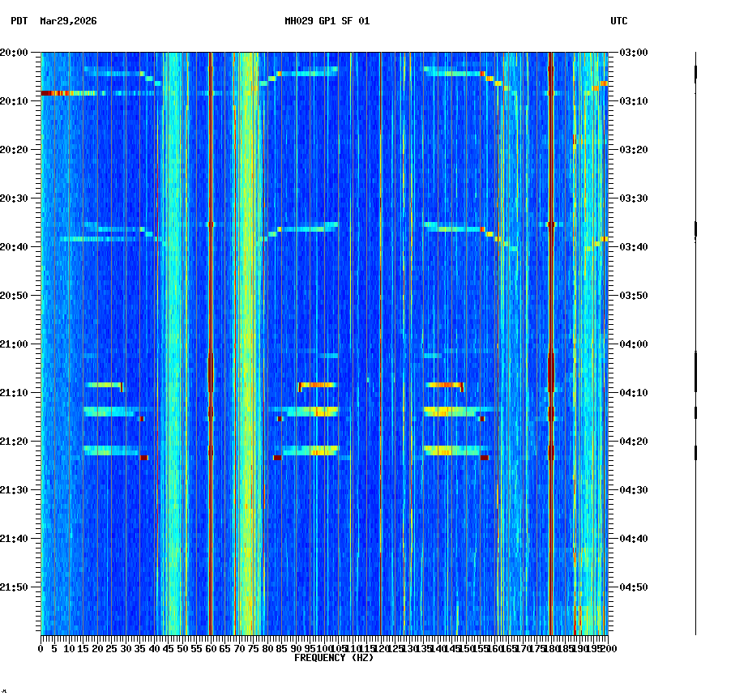
Task: Click the cyan vertical band near 45 Hz
Action: click(172, 324)
